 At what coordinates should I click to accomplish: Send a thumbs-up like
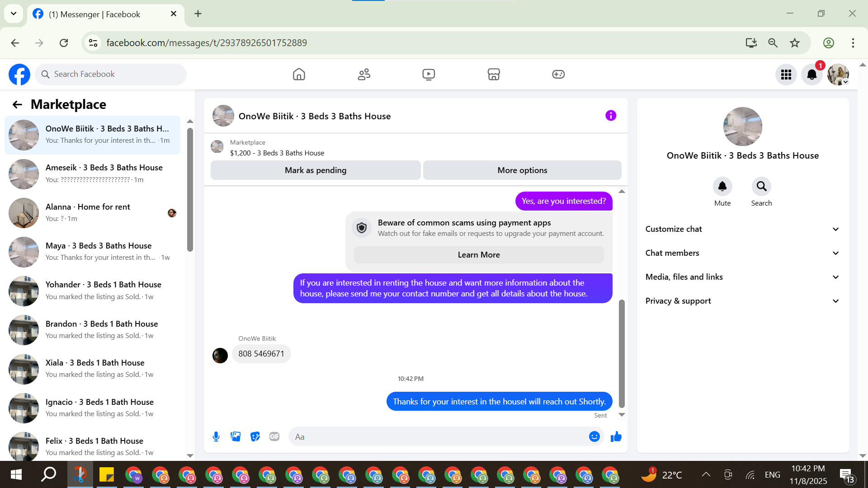(x=616, y=436)
